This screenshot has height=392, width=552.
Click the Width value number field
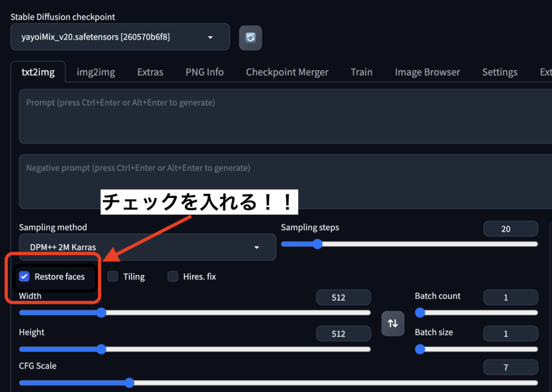(343, 298)
